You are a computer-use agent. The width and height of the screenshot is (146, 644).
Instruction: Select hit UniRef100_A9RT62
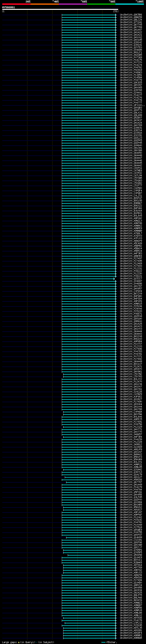point(131,570)
